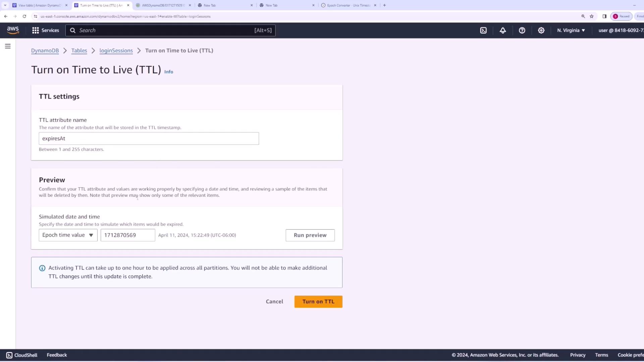Image resolution: width=644 pixels, height=362 pixels.
Task: Expand the left side navigation hamburger menu
Action: pyautogui.click(x=8, y=46)
